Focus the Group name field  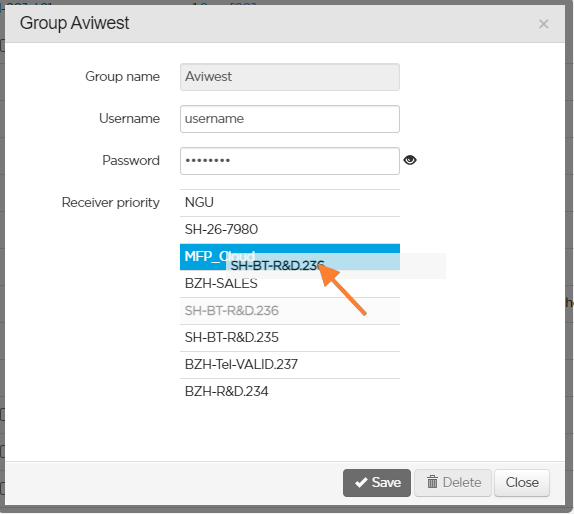pos(290,77)
